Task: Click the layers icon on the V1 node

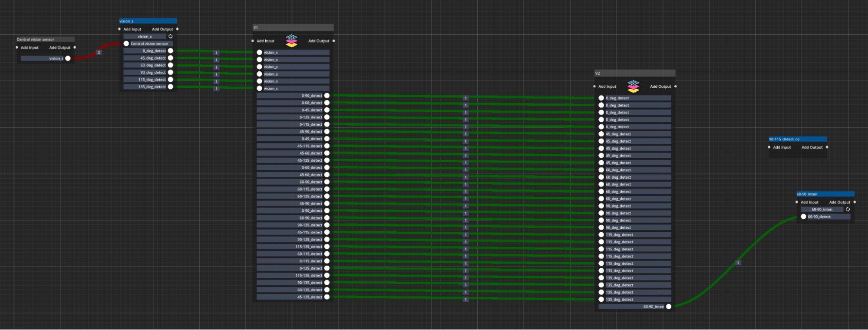Action: [291, 41]
